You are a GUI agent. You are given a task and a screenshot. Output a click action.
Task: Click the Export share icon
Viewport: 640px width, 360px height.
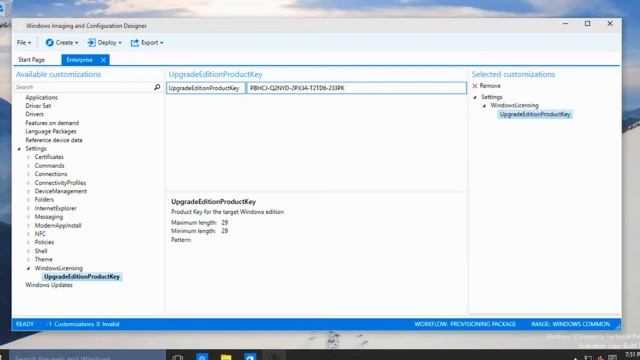pos(135,42)
